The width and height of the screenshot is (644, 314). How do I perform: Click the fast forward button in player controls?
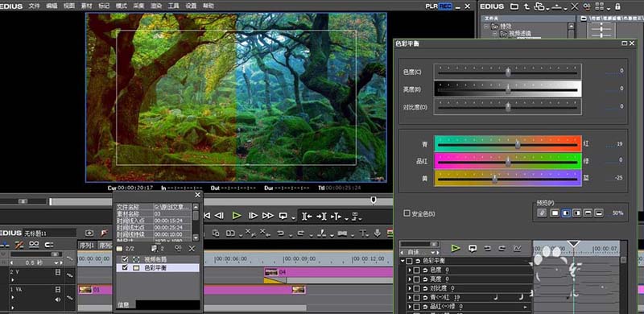pyautogui.click(x=268, y=215)
